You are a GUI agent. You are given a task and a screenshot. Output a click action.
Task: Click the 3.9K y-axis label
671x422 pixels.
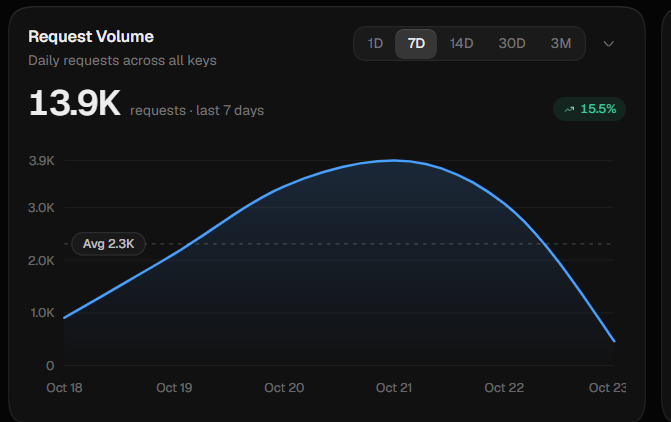point(42,161)
